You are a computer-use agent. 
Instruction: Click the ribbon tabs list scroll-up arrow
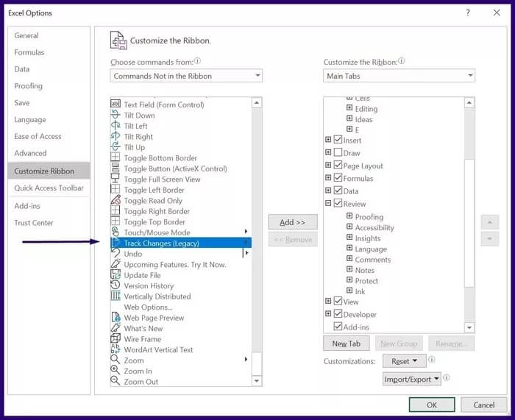tap(469, 103)
